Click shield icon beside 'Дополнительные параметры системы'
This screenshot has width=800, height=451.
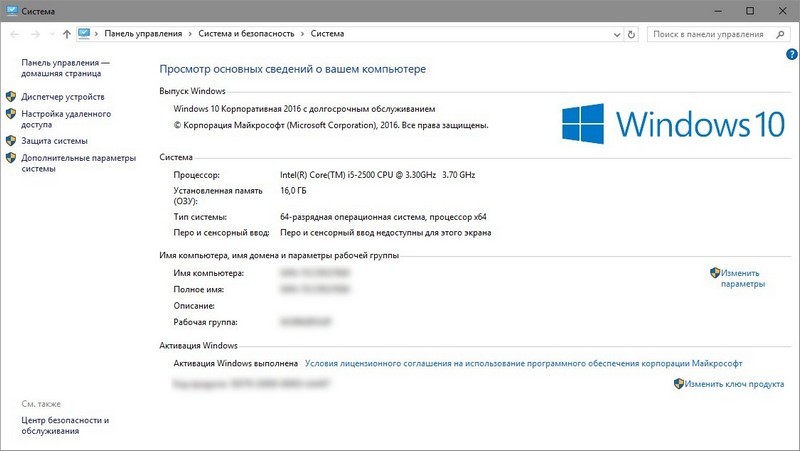(11, 158)
